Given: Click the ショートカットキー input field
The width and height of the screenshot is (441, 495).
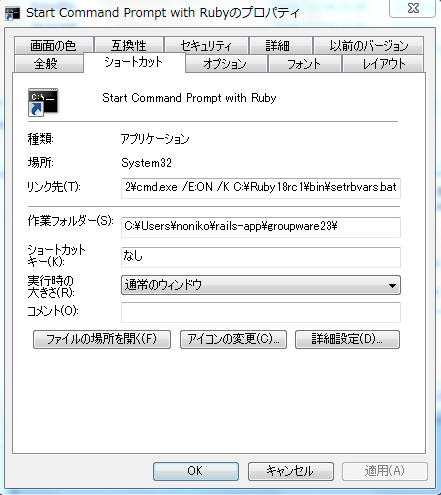Looking at the screenshot, I should (261, 257).
